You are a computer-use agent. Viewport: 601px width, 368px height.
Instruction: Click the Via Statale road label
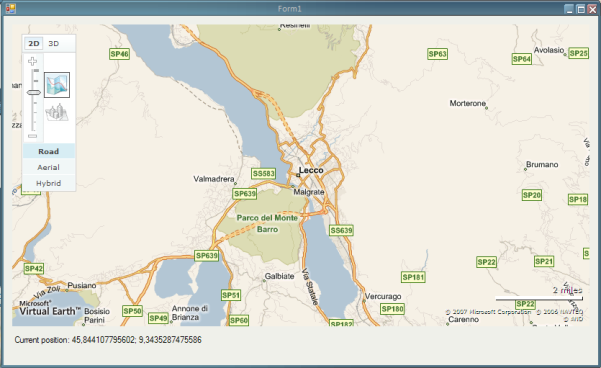click(310, 287)
